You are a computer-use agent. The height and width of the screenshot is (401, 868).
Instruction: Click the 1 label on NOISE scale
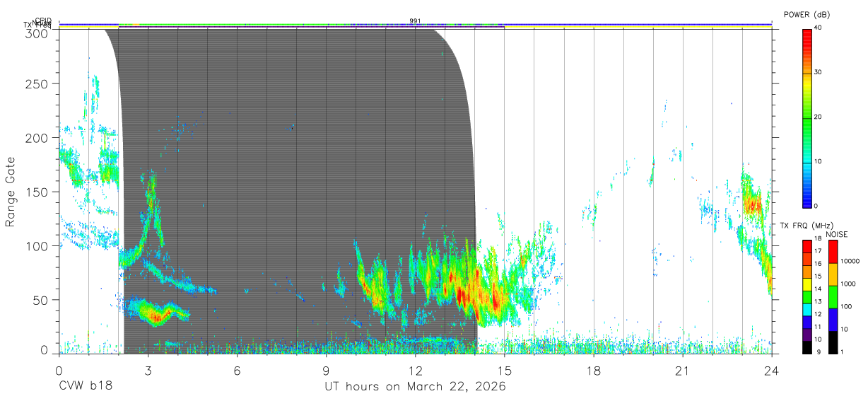point(843,352)
